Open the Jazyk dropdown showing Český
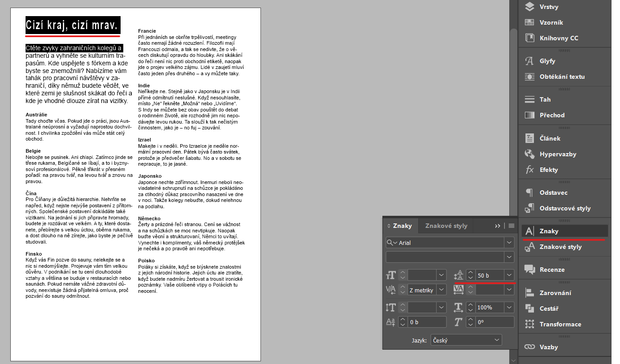This screenshot has width=620, height=364. (466, 340)
